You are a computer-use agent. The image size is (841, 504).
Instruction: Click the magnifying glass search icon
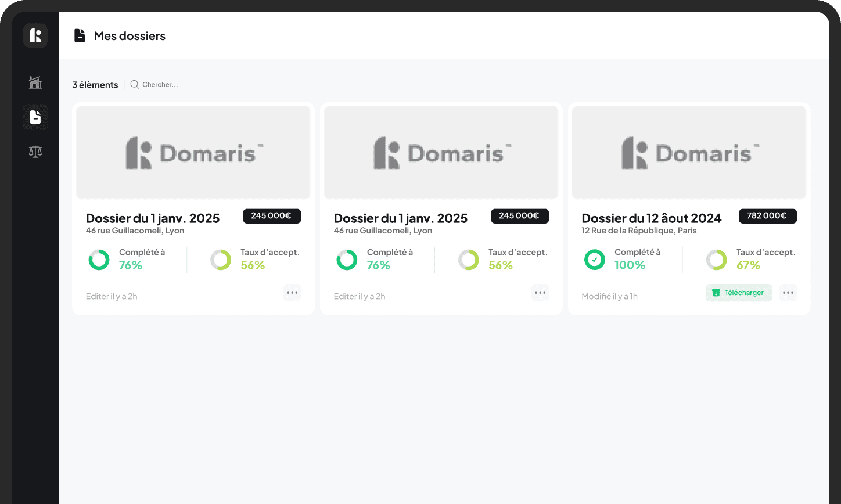click(x=135, y=85)
